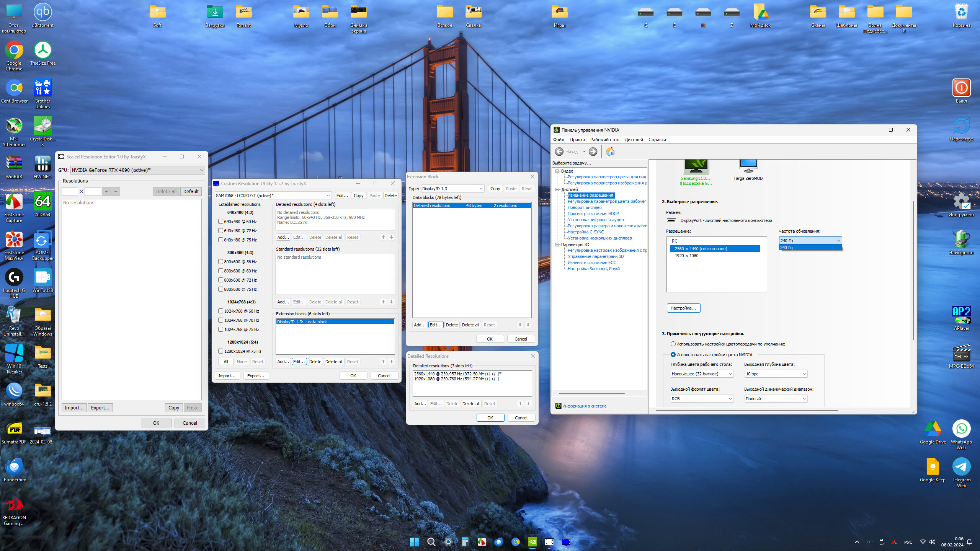
Task: Select default color transmission settings radio button
Action: (x=673, y=344)
